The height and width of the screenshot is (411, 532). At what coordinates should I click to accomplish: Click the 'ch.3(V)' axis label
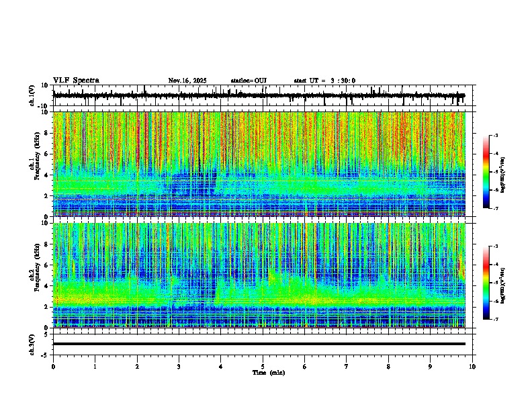(x=32, y=345)
